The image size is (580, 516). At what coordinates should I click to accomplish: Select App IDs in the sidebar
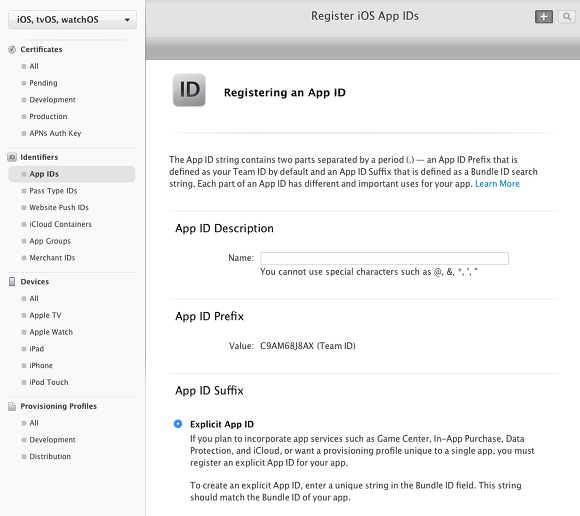coord(72,174)
